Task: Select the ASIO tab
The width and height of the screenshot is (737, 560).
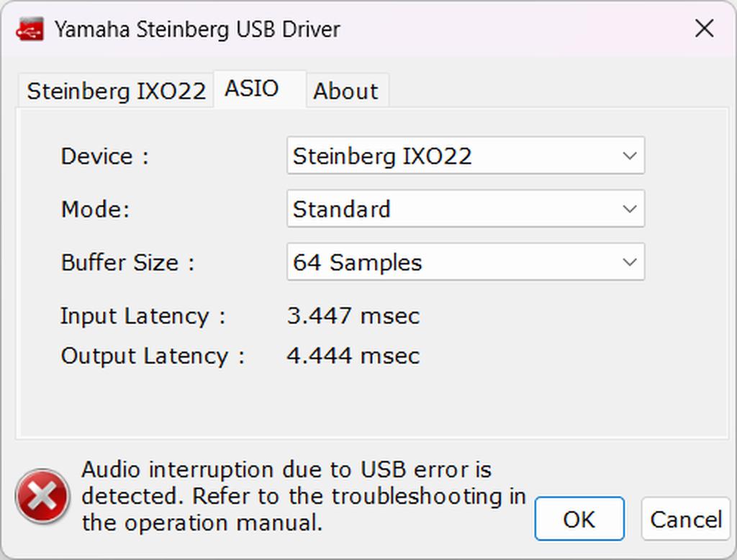Action: (x=252, y=89)
